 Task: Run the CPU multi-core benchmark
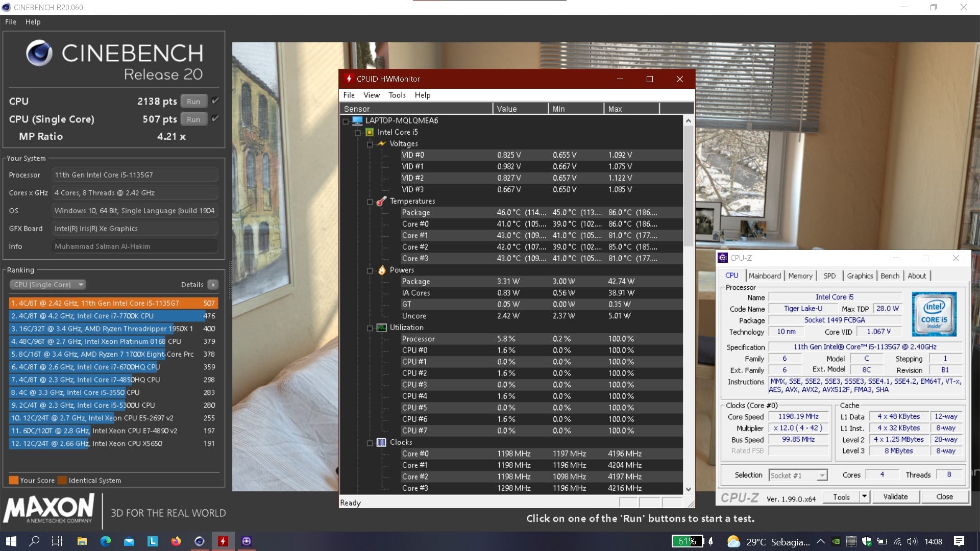tap(193, 101)
